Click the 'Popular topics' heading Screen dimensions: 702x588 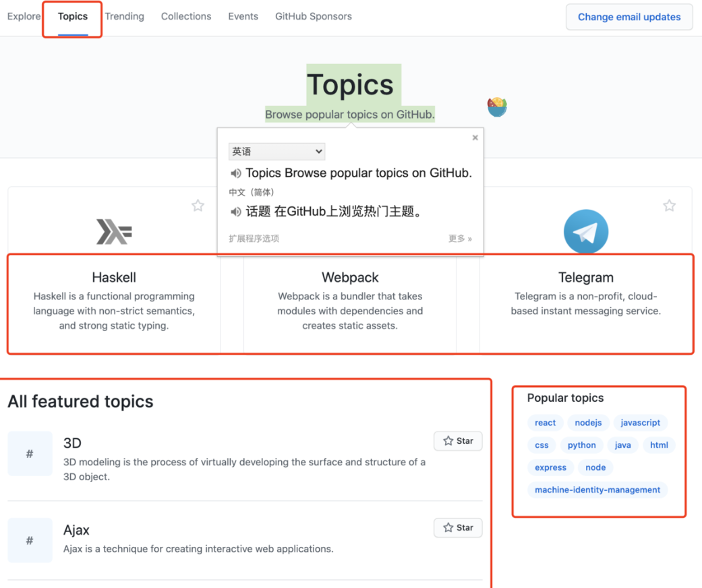(x=566, y=398)
